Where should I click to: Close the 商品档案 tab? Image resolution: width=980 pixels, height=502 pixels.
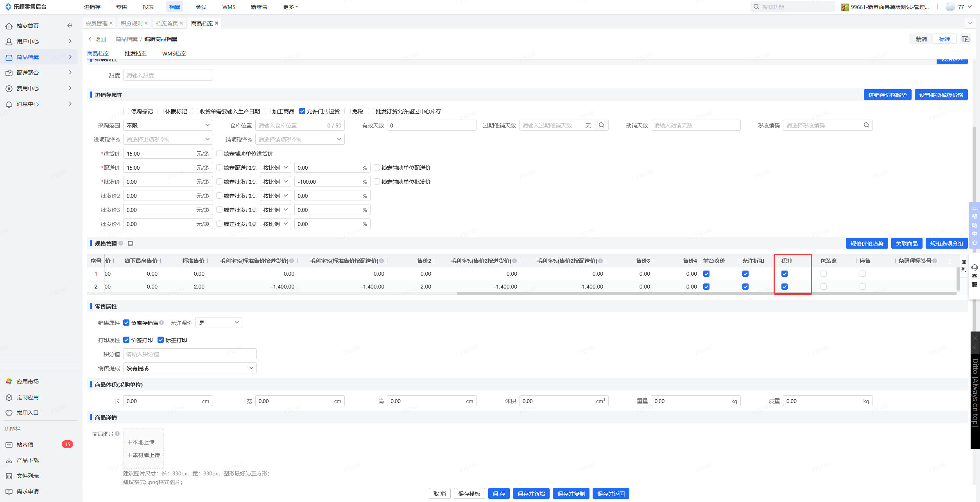click(x=217, y=23)
